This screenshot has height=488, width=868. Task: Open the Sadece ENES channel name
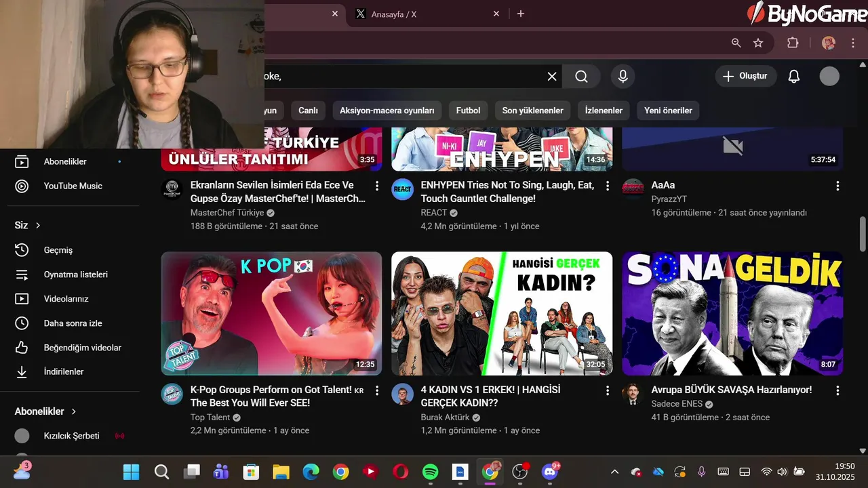677,403
